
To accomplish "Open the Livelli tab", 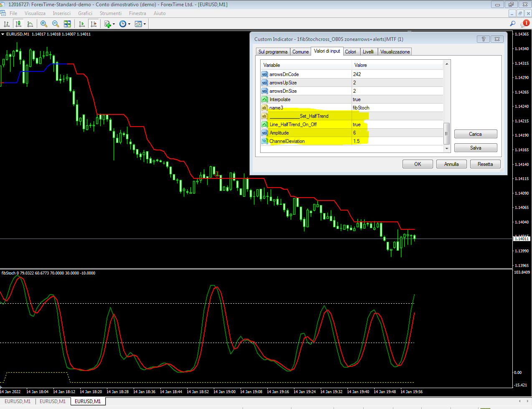I will click(x=368, y=52).
